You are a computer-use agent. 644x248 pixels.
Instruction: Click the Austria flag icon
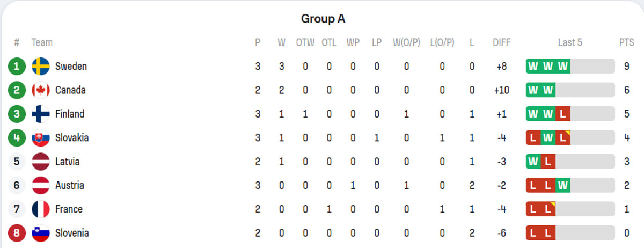[x=41, y=185]
